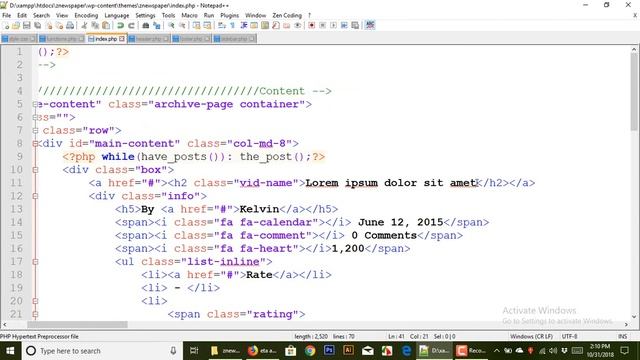
Task: Open the Replace dialog from toolbar
Action: [157, 25]
